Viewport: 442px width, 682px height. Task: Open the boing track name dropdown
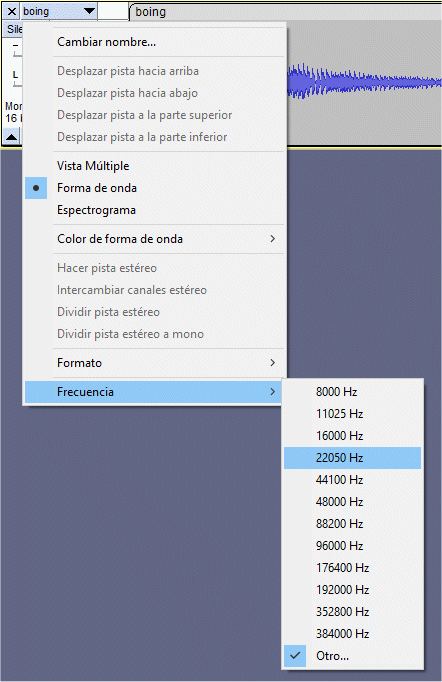[59, 11]
